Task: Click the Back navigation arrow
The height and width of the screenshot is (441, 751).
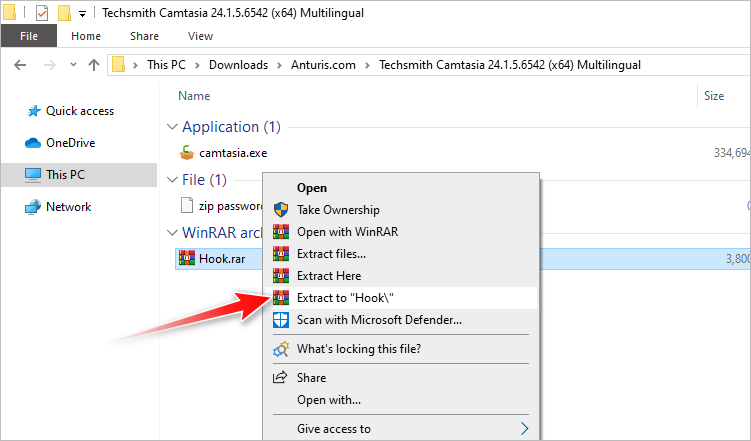Action: coord(20,65)
